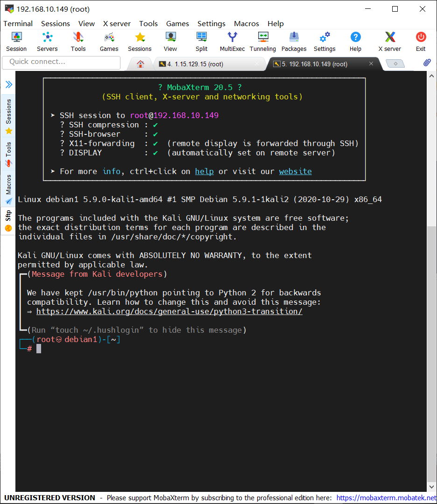Close the 1.15.129.15 (root) tab
The height and width of the screenshot is (504, 437).
click(x=257, y=63)
